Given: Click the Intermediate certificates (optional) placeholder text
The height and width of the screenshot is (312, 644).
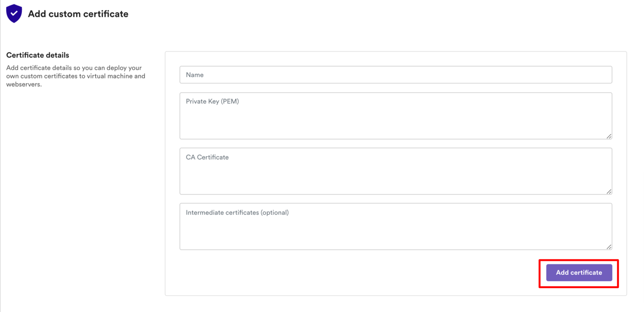Looking at the screenshot, I should pos(237,213).
